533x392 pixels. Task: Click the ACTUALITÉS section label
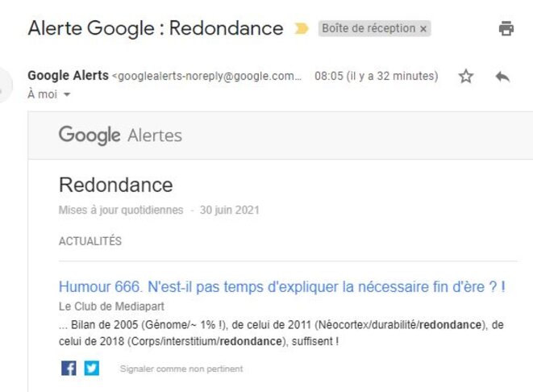(90, 241)
